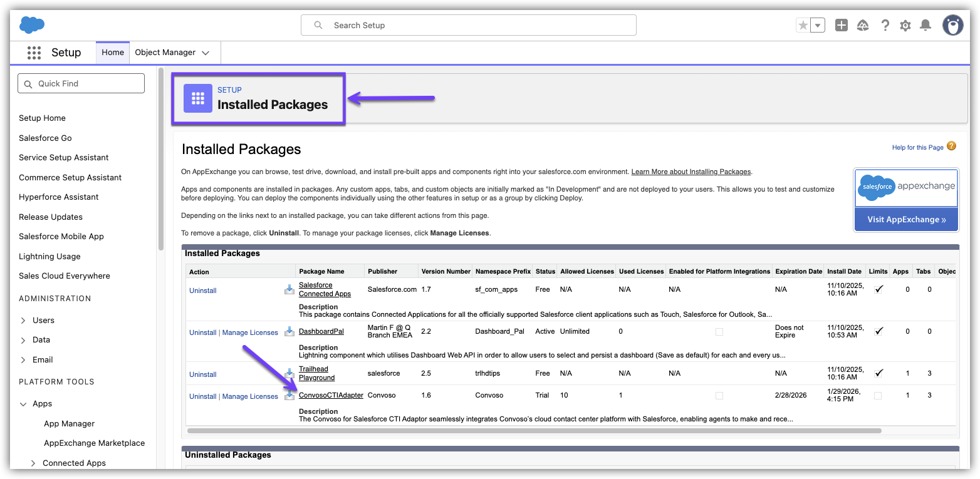Click the Visit AppExchange button

pos(906,220)
